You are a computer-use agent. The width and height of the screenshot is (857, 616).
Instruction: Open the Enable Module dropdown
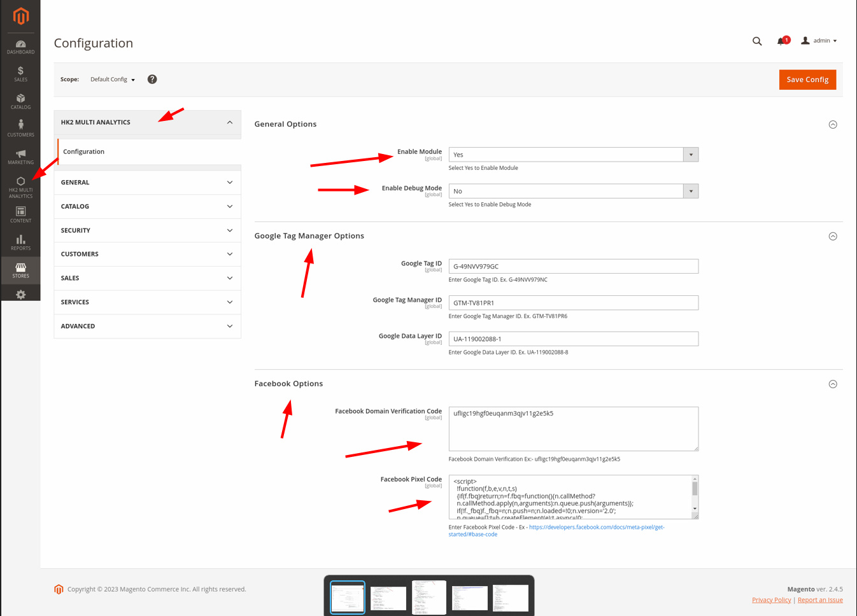573,155
